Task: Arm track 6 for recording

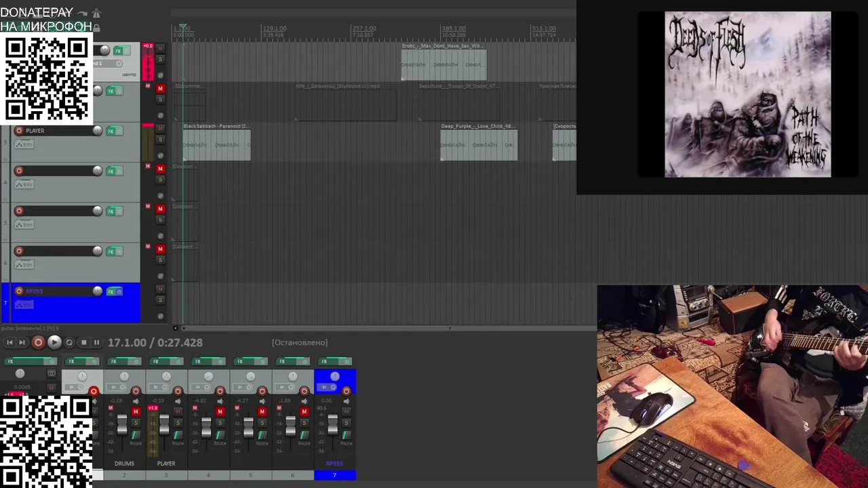Action: pos(19,251)
